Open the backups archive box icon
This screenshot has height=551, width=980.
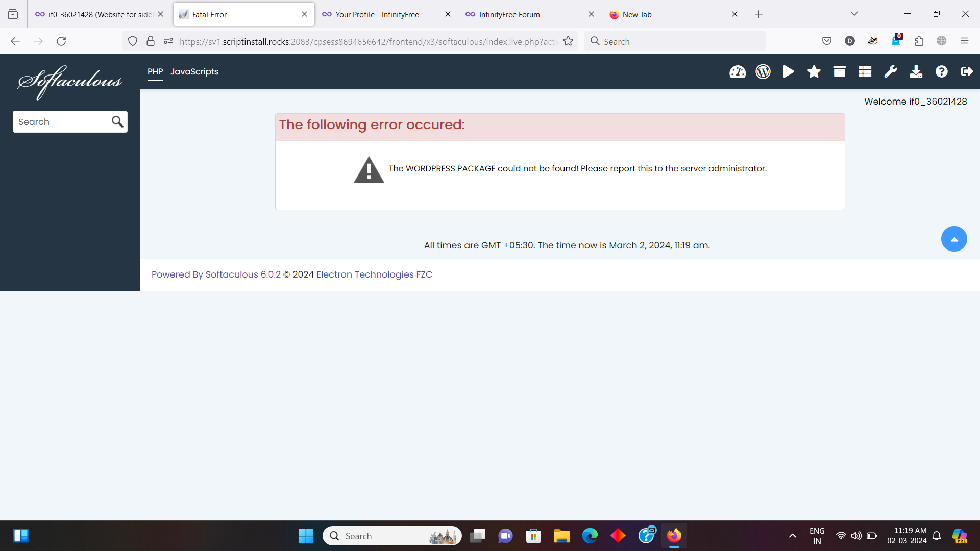pos(840,72)
